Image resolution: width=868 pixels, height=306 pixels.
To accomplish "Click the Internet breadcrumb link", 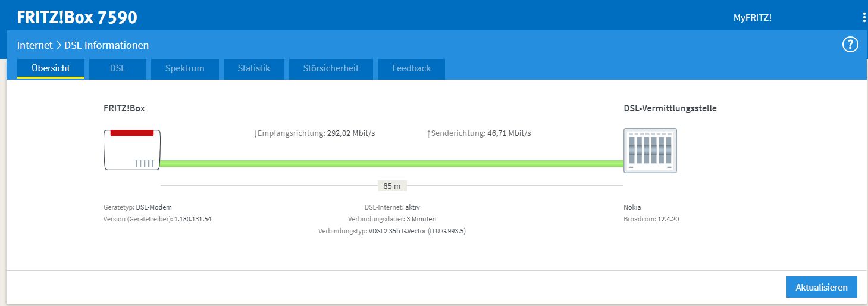I will click(35, 45).
